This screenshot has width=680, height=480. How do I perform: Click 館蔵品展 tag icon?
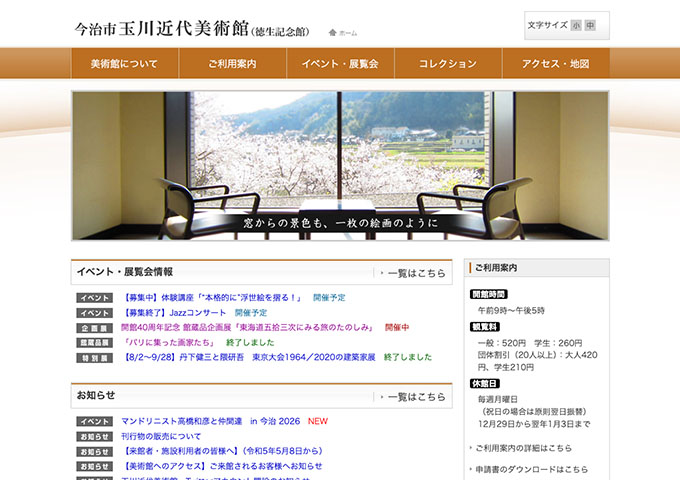pos(95,343)
